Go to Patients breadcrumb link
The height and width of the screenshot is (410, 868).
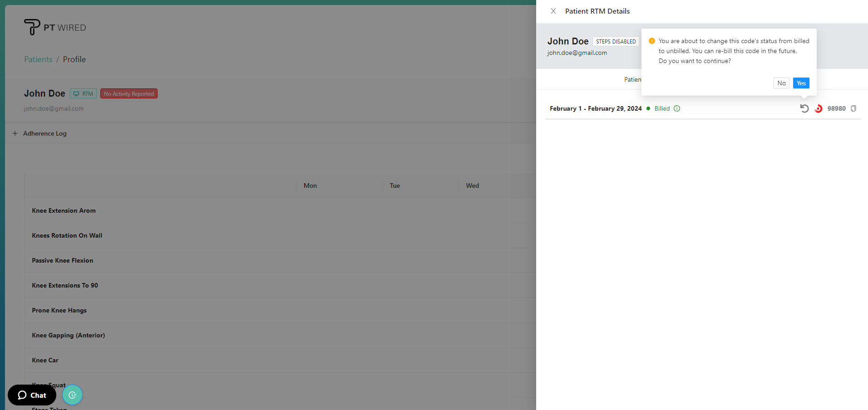(38, 59)
